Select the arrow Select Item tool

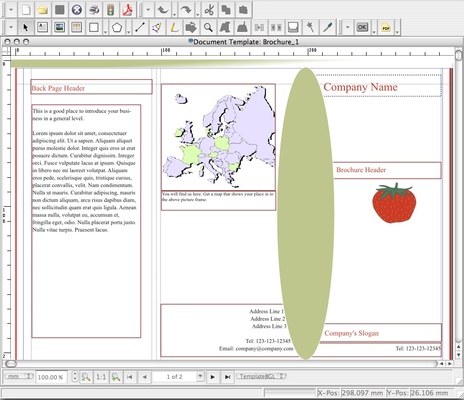point(26,27)
